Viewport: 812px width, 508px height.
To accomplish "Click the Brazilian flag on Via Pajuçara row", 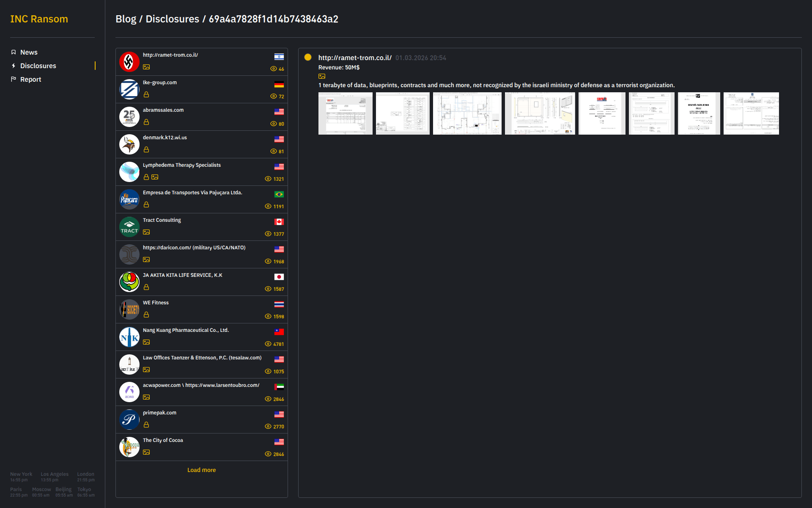I will 279,194.
